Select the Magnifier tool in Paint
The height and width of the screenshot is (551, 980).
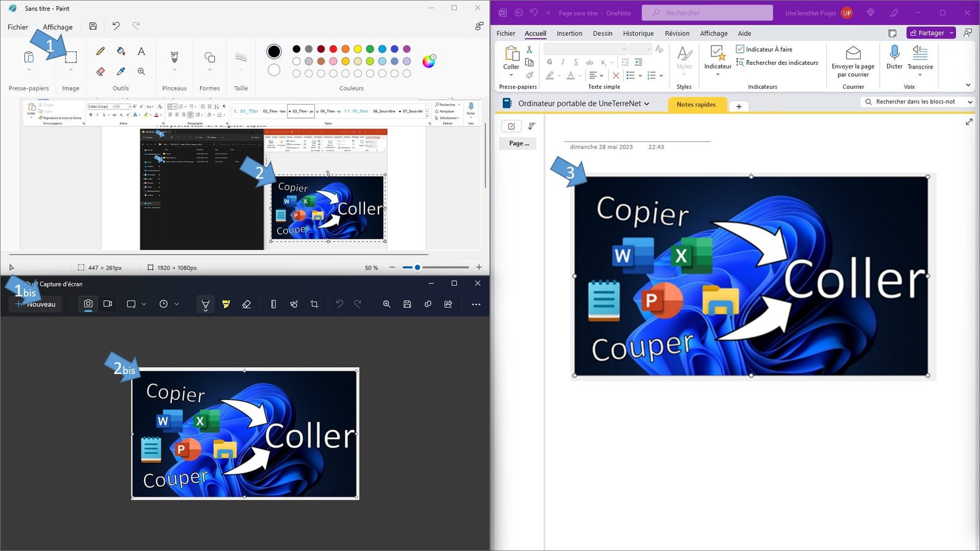(141, 72)
